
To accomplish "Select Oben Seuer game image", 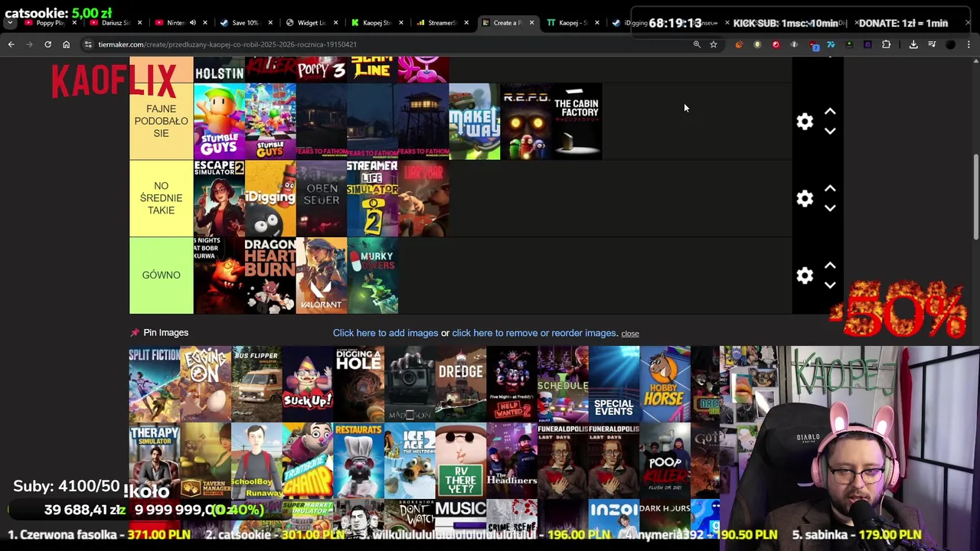I will (x=322, y=198).
